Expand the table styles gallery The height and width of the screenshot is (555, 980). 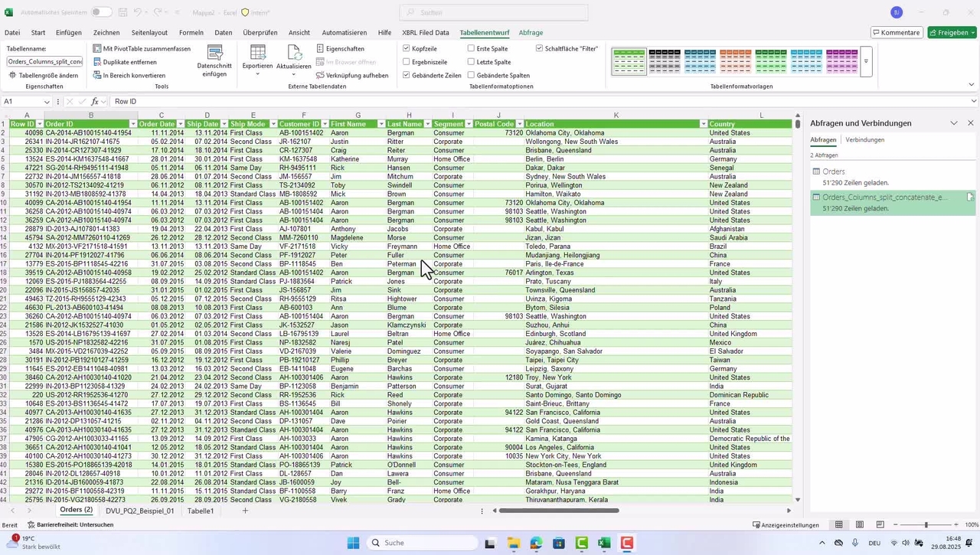tap(867, 61)
